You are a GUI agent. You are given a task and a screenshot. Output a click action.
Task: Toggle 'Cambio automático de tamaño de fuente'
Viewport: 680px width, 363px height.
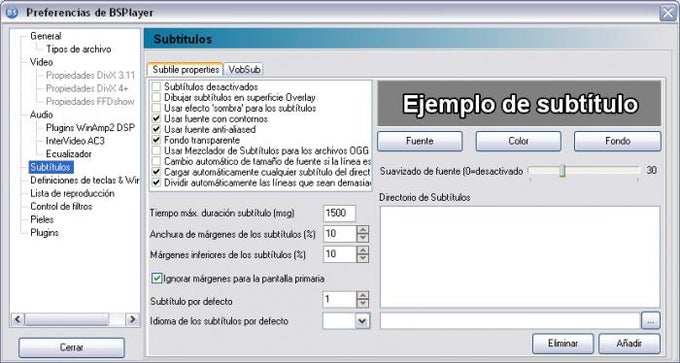pyautogui.click(x=156, y=161)
